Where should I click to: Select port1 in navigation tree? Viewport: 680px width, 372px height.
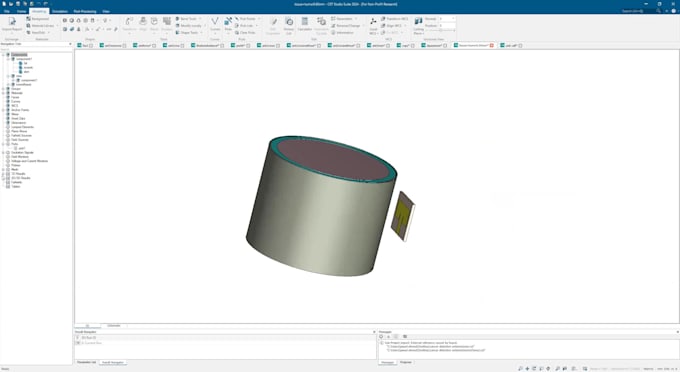click(x=22, y=148)
